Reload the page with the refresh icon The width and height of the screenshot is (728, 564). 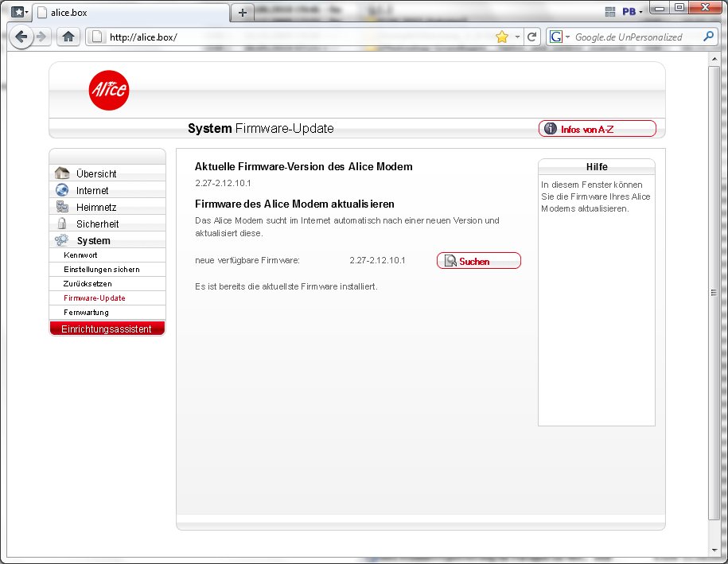pyautogui.click(x=531, y=37)
